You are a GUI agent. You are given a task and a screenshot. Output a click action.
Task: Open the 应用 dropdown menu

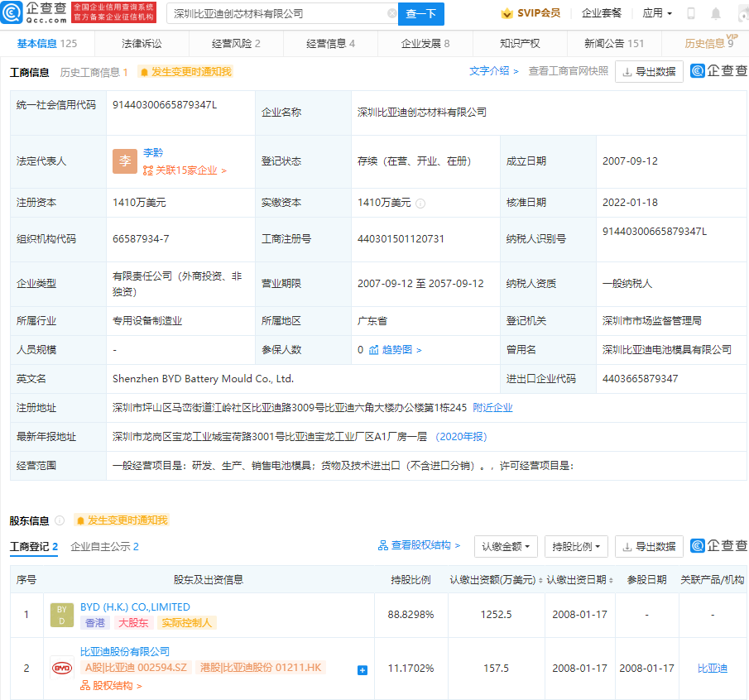[x=657, y=13]
